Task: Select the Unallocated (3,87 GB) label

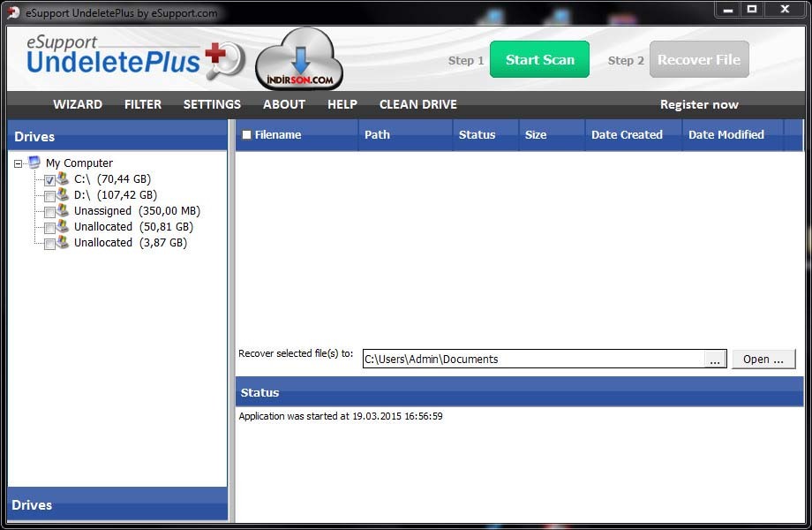Action: [x=131, y=242]
